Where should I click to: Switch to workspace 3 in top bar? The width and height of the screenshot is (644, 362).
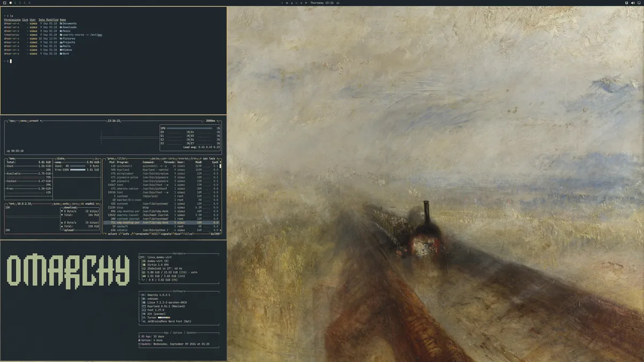click(x=20, y=3)
